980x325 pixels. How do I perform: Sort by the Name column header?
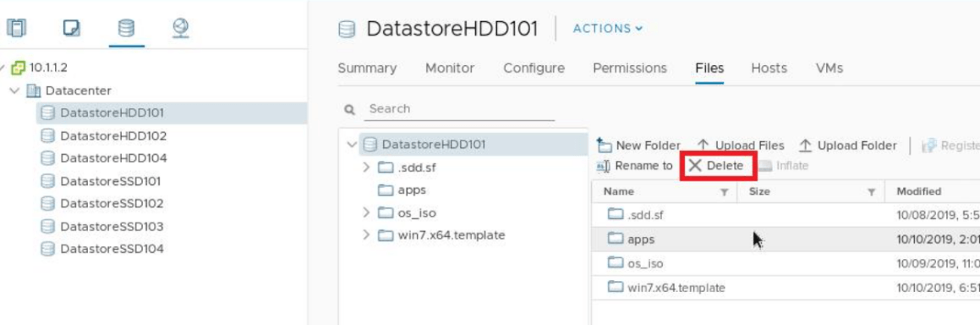pyautogui.click(x=619, y=192)
